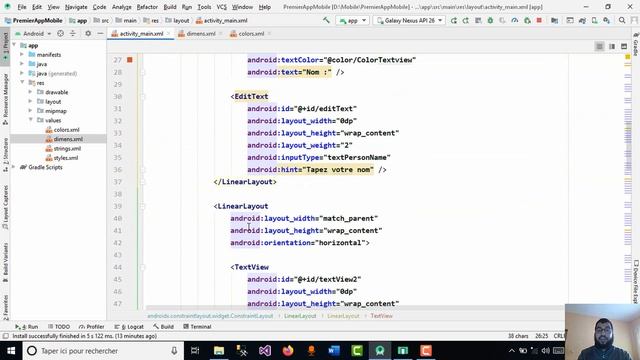Image resolution: width=640 pixels, height=360 pixels.
Task: Open Profiler tool window button
Action: click(x=91, y=327)
